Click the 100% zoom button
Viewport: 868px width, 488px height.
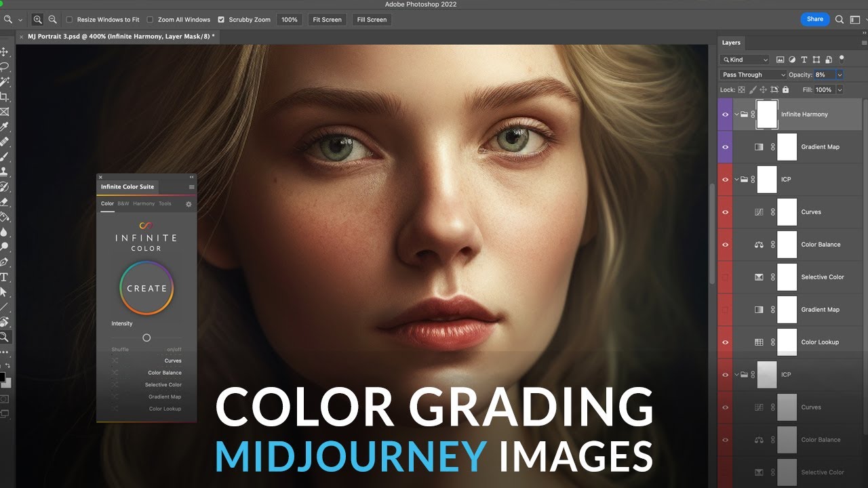pyautogui.click(x=290, y=20)
